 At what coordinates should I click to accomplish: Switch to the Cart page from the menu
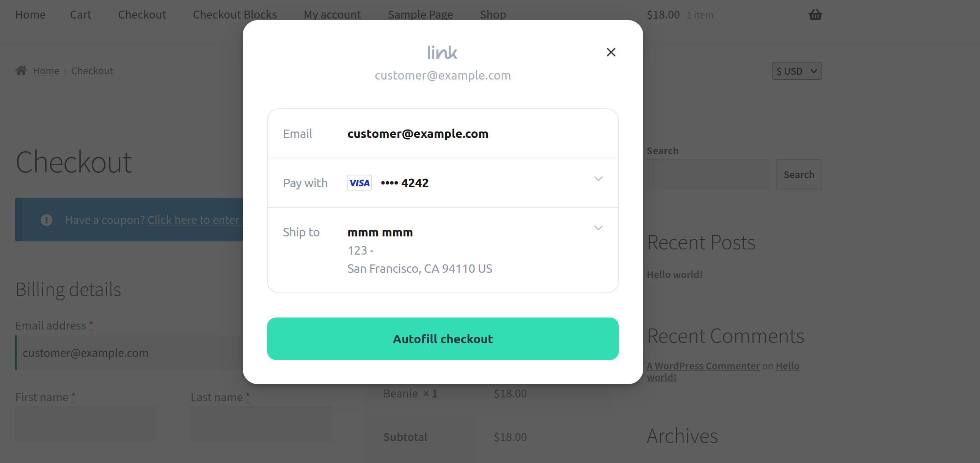(80, 14)
